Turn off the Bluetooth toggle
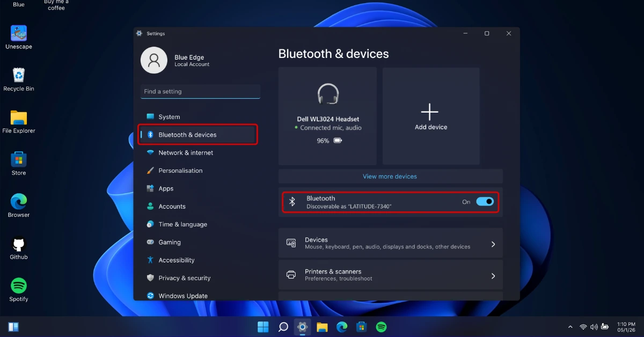This screenshot has height=337, width=644. (x=485, y=202)
